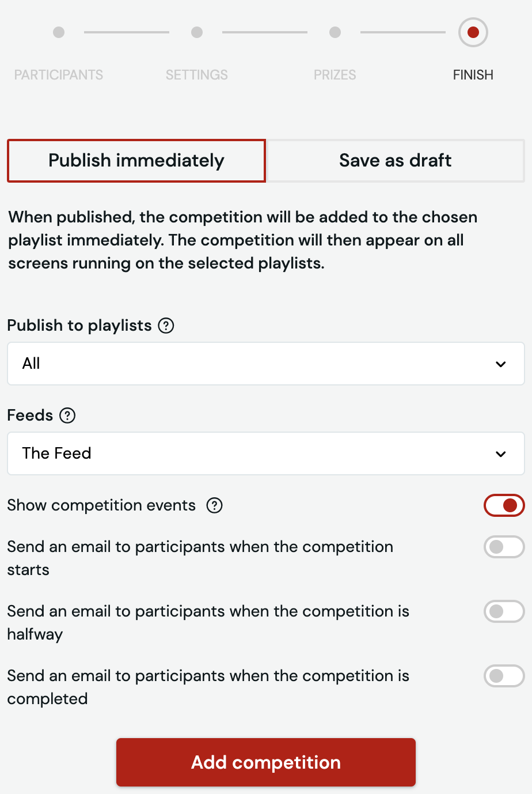This screenshot has width=532, height=794.
Task: Expand the Feeds dropdown showing The Feed
Action: [x=266, y=453]
